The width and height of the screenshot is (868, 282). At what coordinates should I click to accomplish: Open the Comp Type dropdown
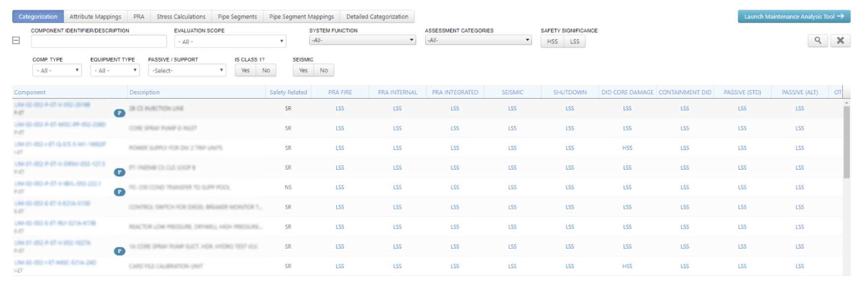pos(57,70)
